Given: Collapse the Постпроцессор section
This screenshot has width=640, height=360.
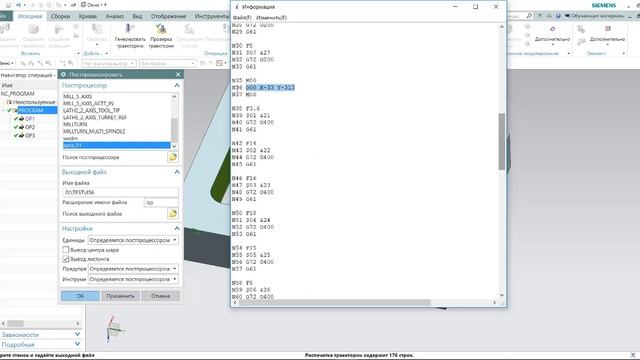Looking at the screenshot, I should (177, 85).
